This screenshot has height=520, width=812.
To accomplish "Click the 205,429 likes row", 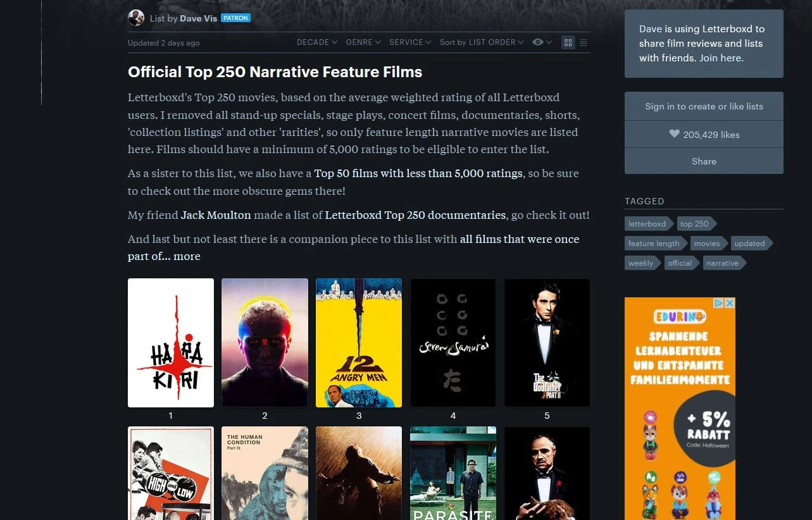I will pos(704,134).
